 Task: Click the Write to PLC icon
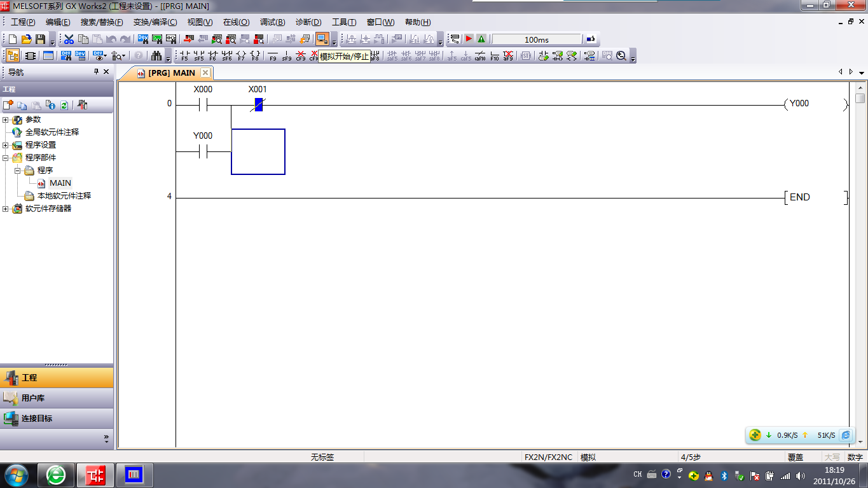pyautogui.click(x=188, y=39)
